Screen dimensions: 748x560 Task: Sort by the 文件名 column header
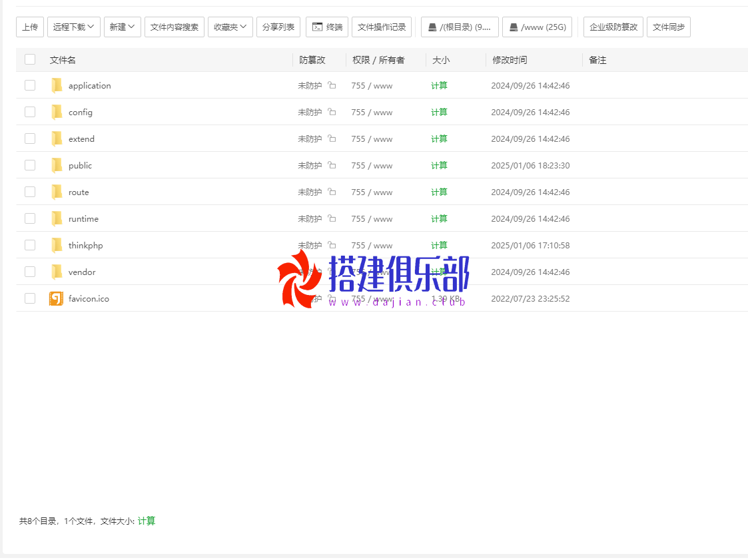coord(63,60)
